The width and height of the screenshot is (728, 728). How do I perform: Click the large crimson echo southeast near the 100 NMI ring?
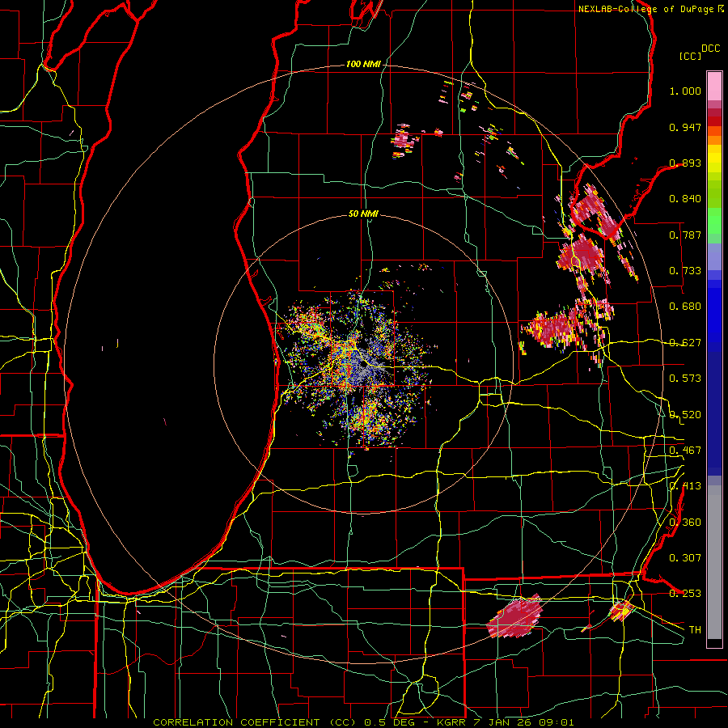click(515, 616)
